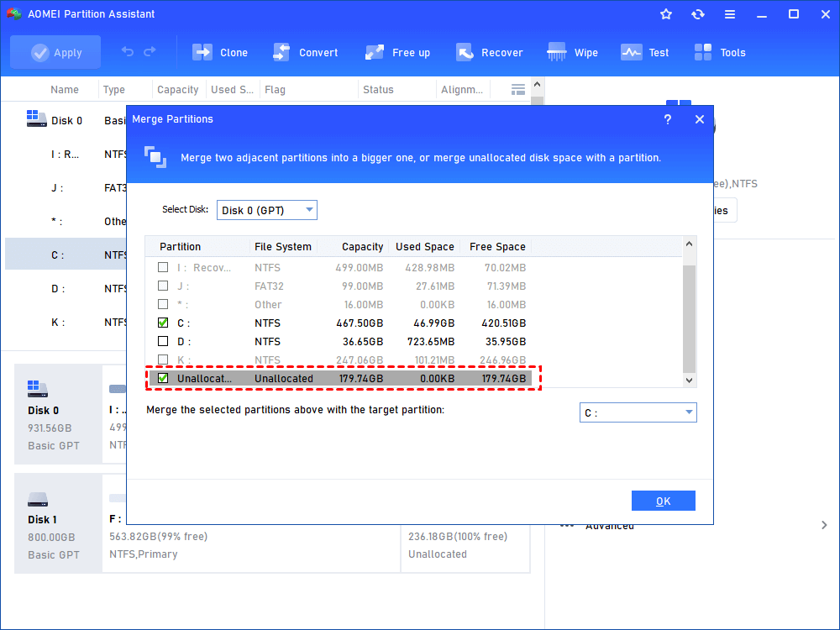
Task: Click the main list scroll up arrow
Action: pos(538,84)
